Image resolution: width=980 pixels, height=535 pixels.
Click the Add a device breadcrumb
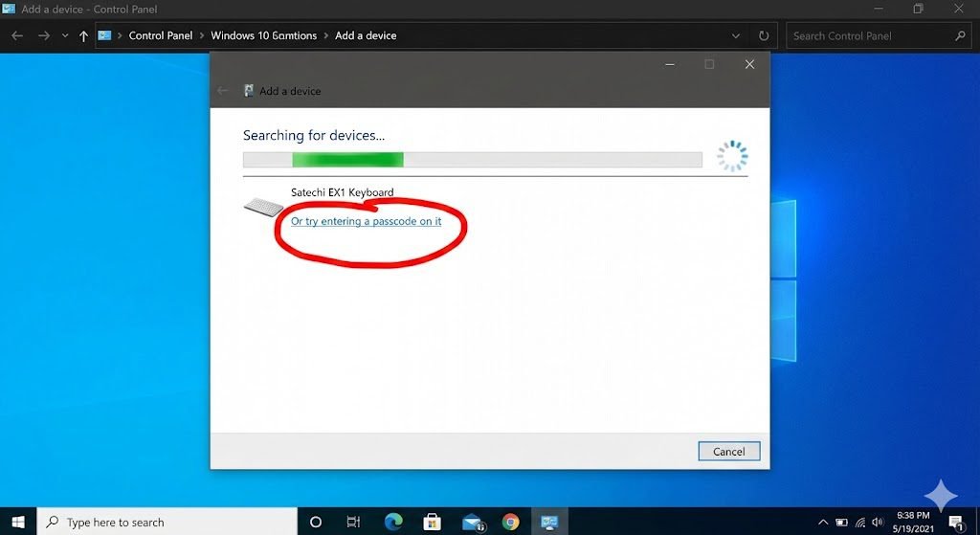click(x=366, y=35)
